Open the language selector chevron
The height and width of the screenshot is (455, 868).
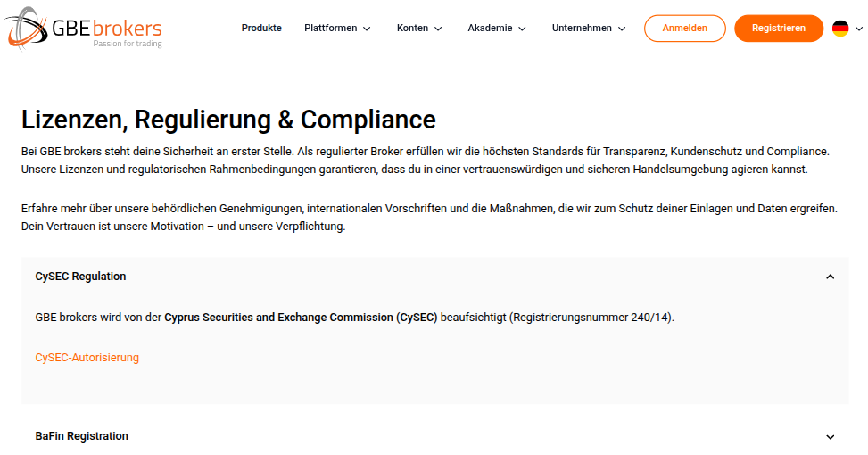pyautogui.click(x=858, y=29)
